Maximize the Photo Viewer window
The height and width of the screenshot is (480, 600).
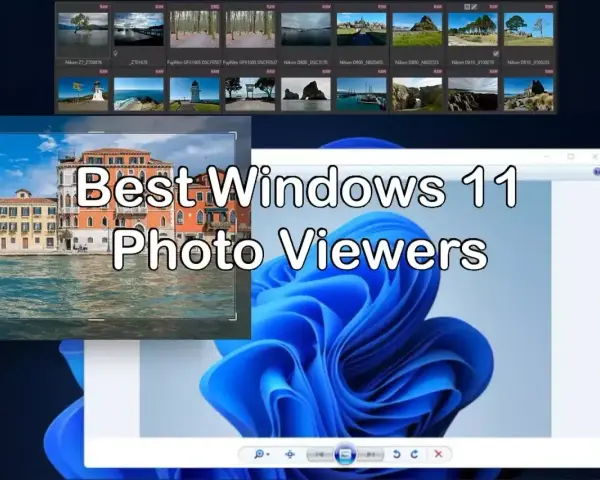(x=571, y=156)
